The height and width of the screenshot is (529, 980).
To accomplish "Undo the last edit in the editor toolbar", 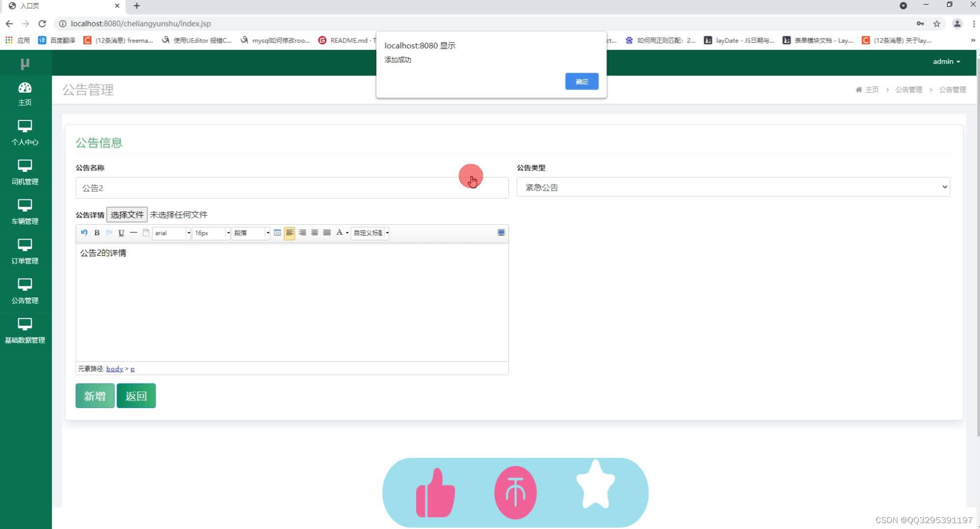I will pos(84,233).
